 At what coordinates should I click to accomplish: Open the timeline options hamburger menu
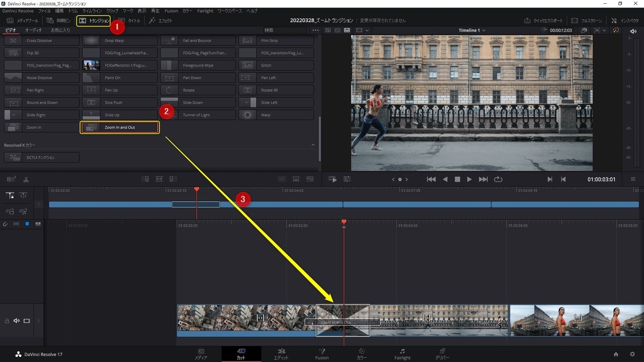(633, 179)
